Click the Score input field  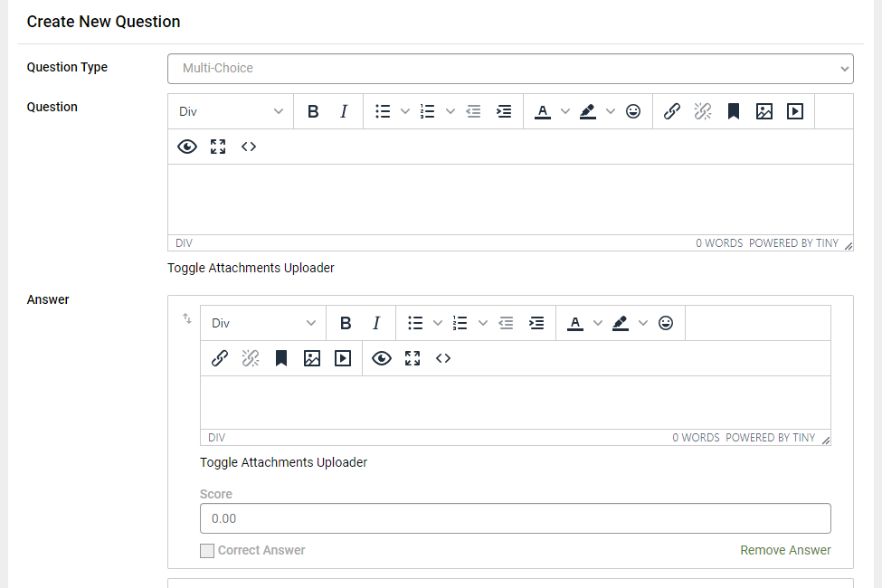click(515, 518)
